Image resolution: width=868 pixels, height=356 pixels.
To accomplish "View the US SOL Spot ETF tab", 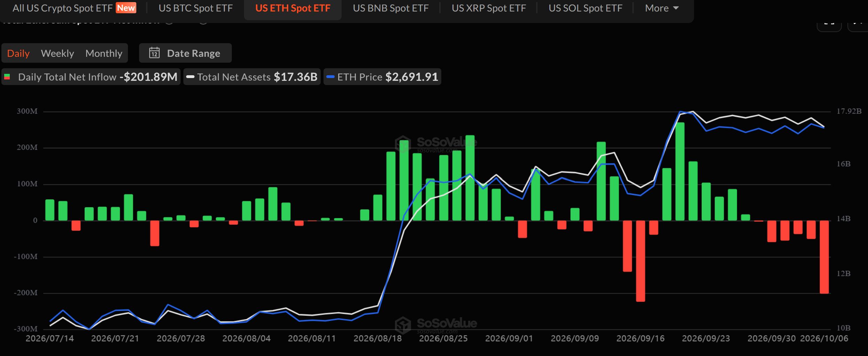I will point(585,8).
